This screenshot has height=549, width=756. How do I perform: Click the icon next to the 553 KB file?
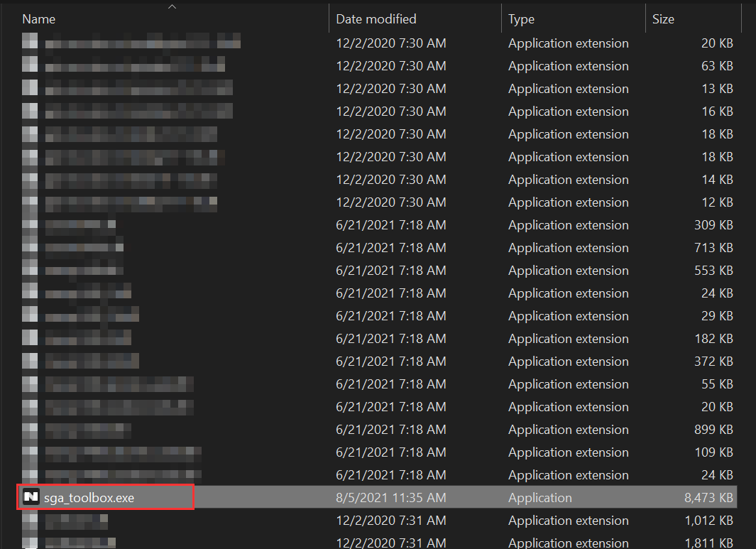point(29,270)
